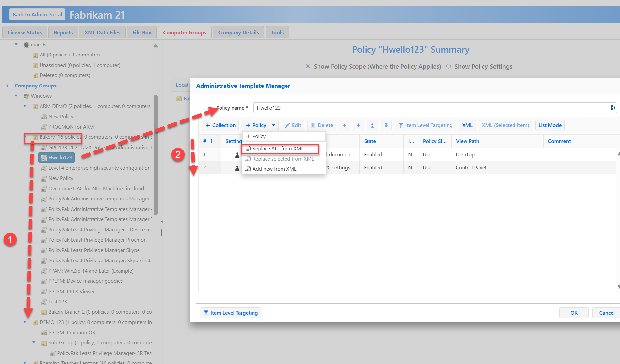Select the Show Policy Settings radio button
Viewport: 620px width, 364px height.
(449, 66)
